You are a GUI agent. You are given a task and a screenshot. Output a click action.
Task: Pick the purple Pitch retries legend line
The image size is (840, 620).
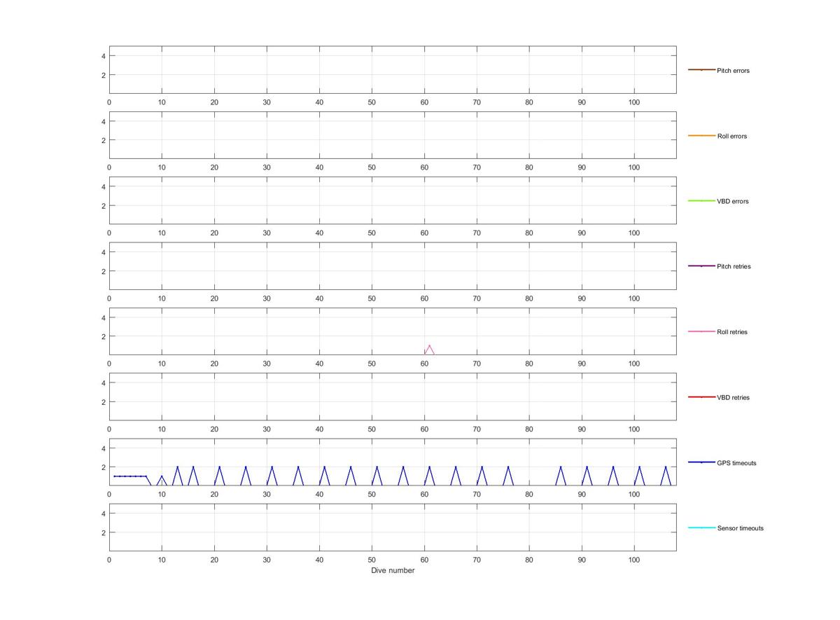coord(701,266)
